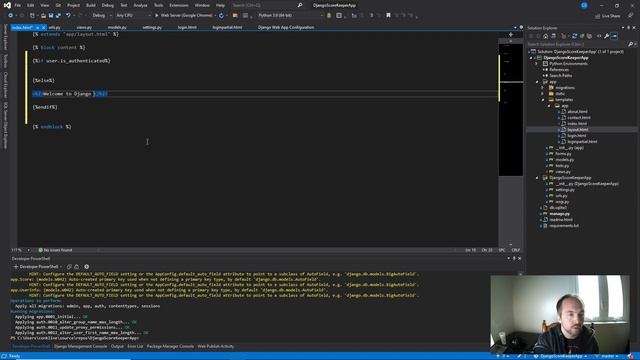Expand the migrations folder
This screenshot has height=360, width=640.
click(543, 88)
